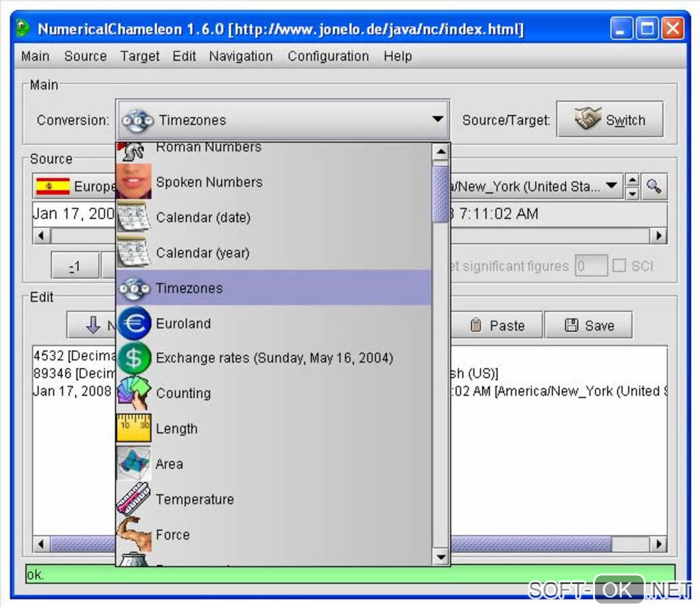Select Length conversion
Viewport: 700px width, 607px height.
tap(274, 429)
